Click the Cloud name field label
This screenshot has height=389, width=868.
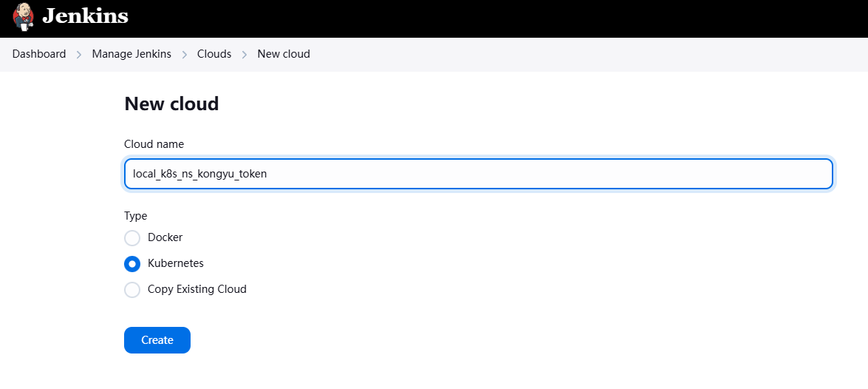[154, 144]
